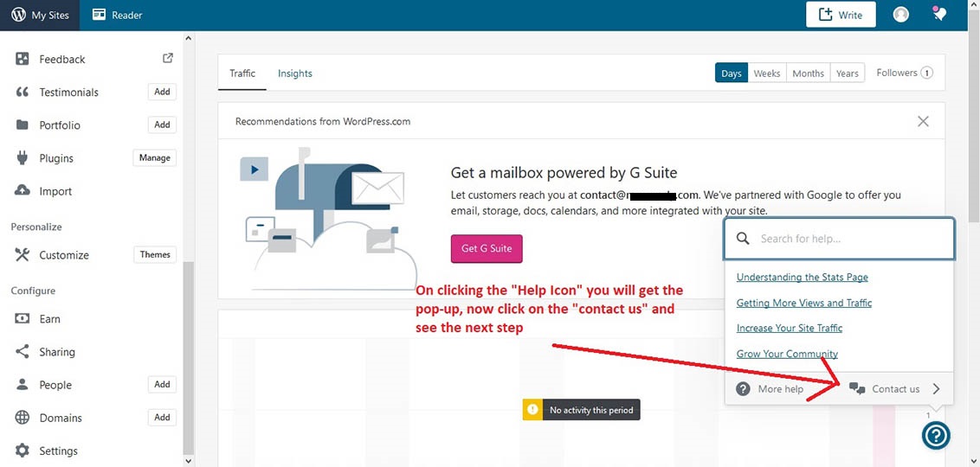
Task: Click the Settings gear icon
Action: pyautogui.click(x=23, y=451)
